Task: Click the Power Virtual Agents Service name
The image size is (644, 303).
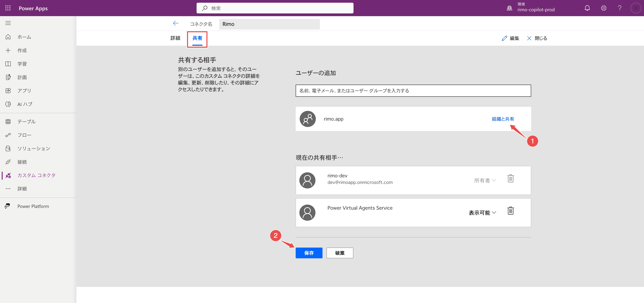Action: pyautogui.click(x=360, y=208)
